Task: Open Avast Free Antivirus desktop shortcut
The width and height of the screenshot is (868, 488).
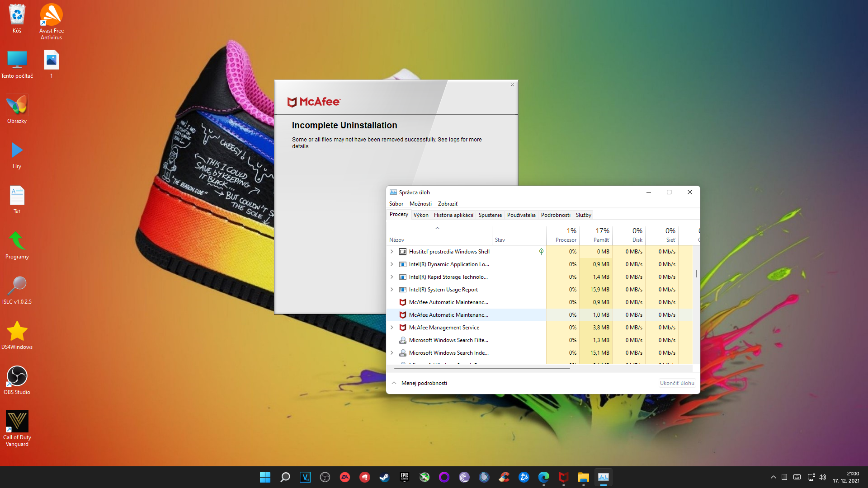Action: [x=51, y=21]
